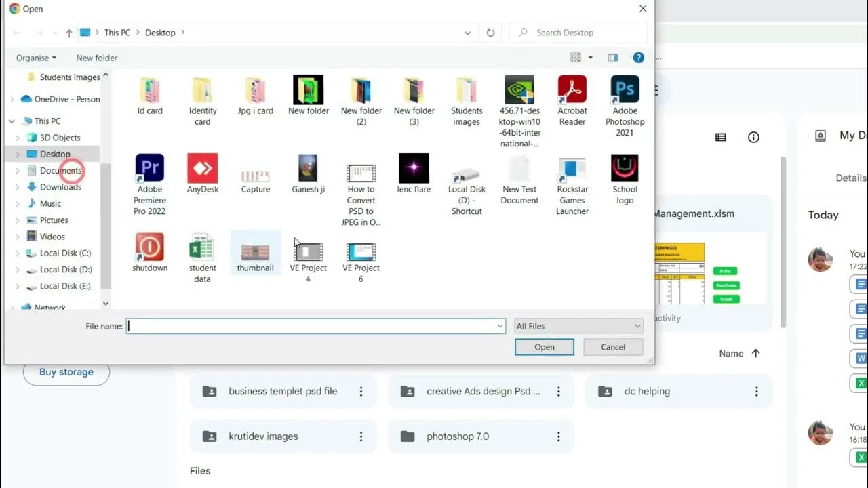The width and height of the screenshot is (868, 488).
Task: Click Buy storage in Google Drive
Action: (x=66, y=372)
